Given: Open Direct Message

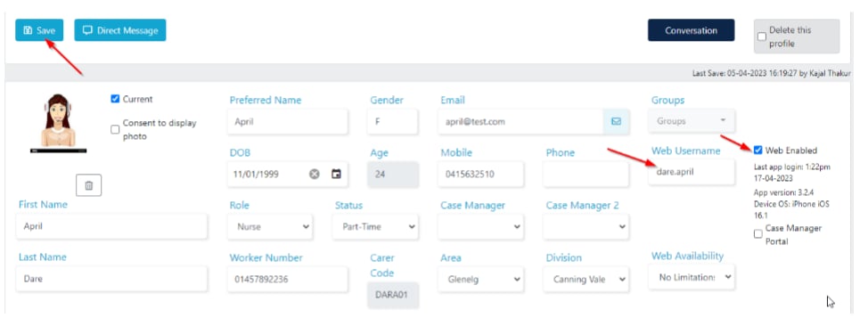Looking at the screenshot, I should [120, 30].
